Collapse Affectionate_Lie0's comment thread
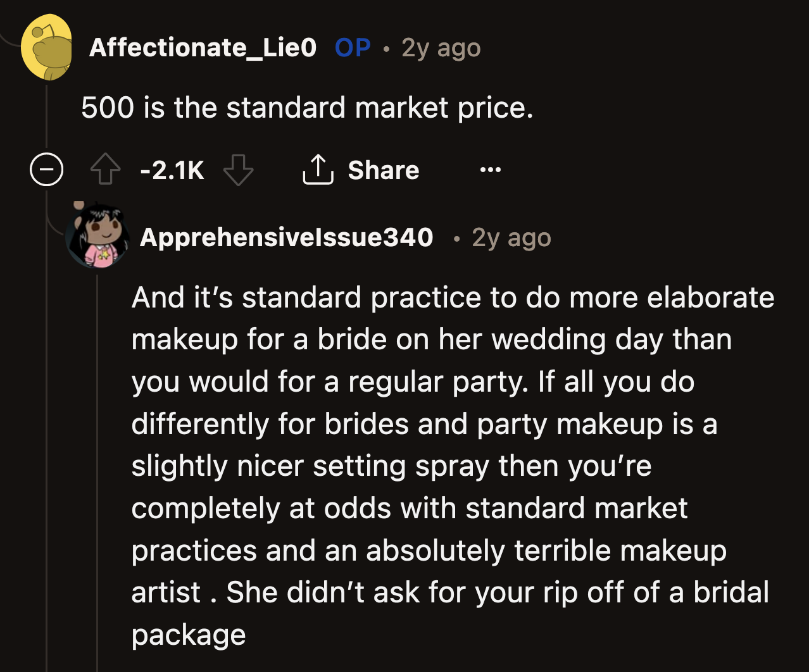This screenshot has width=809, height=672. 46,169
